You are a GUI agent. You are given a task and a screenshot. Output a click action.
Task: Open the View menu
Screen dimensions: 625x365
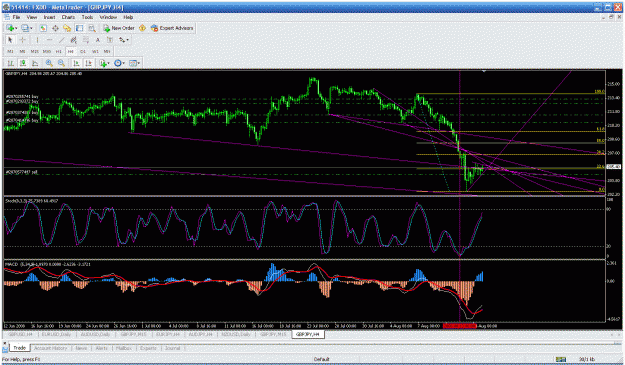pos(31,17)
